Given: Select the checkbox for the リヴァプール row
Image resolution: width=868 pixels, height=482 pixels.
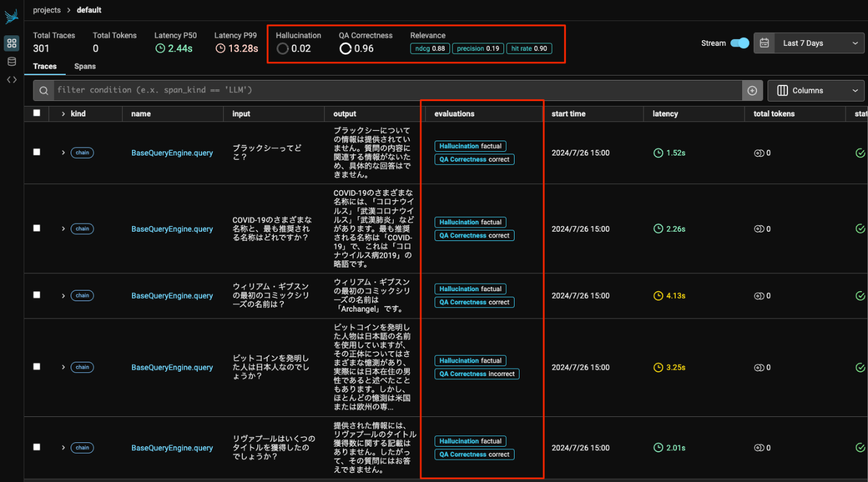Looking at the screenshot, I should 37,447.
